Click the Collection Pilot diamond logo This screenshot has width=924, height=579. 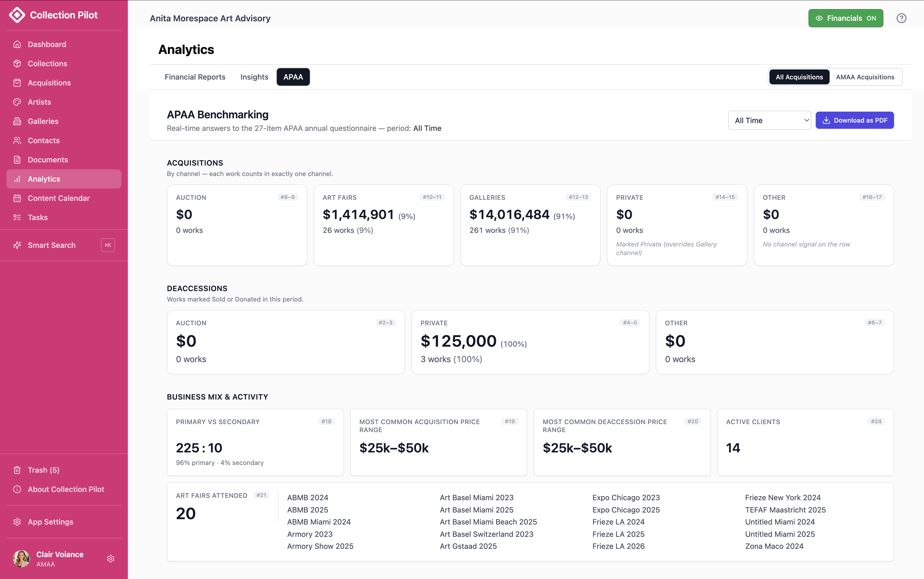17,15
